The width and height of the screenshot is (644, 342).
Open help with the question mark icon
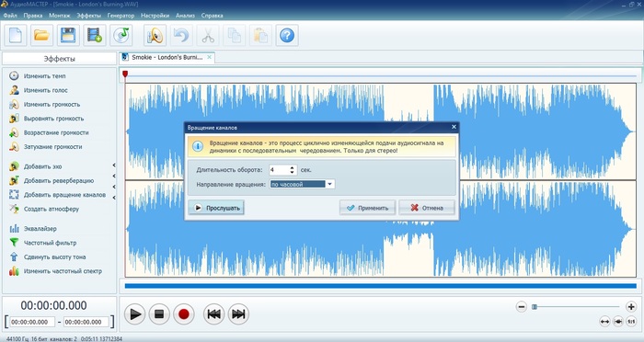pos(287,35)
